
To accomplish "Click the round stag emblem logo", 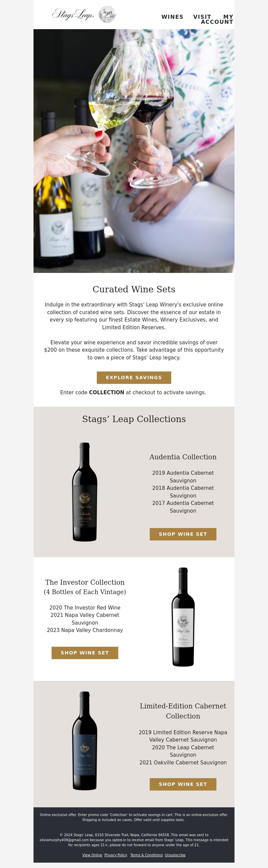I will (107, 14).
